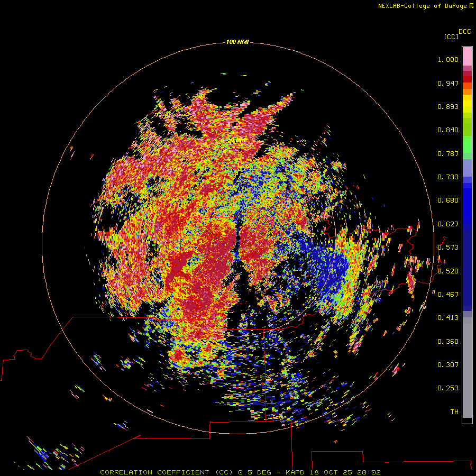Click the 0.253 legend value
This screenshot has height=476, width=476.
tap(448, 388)
